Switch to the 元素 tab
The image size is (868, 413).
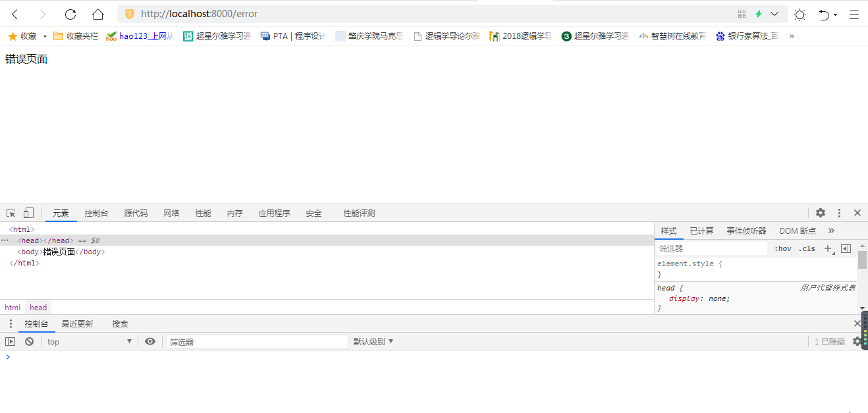tap(61, 213)
